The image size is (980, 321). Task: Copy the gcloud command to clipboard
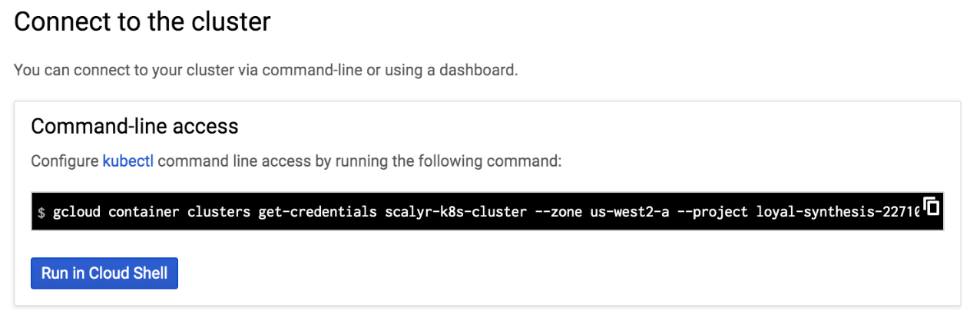[932, 207]
